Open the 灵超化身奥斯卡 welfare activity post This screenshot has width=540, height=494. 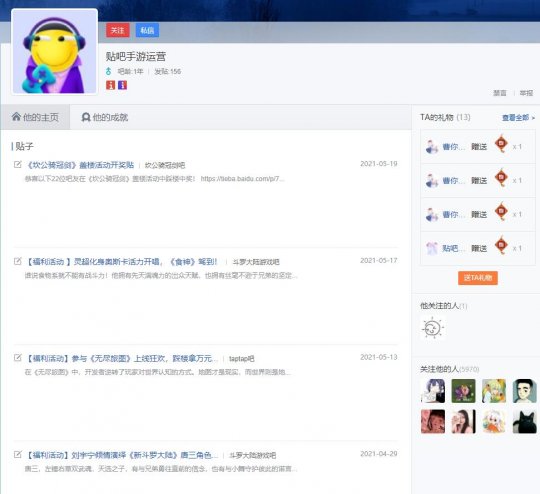pyautogui.click(x=122, y=262)
